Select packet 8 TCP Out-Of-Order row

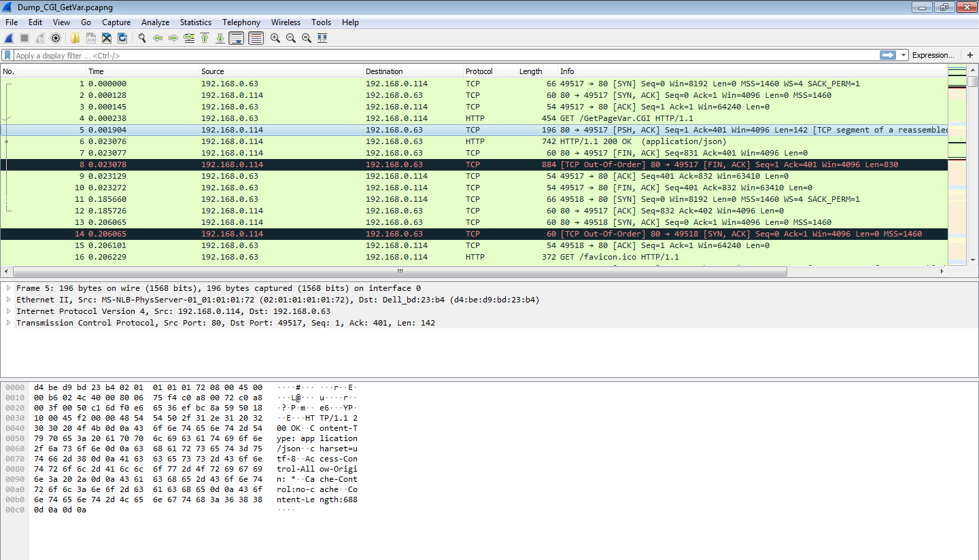point(474,164)
